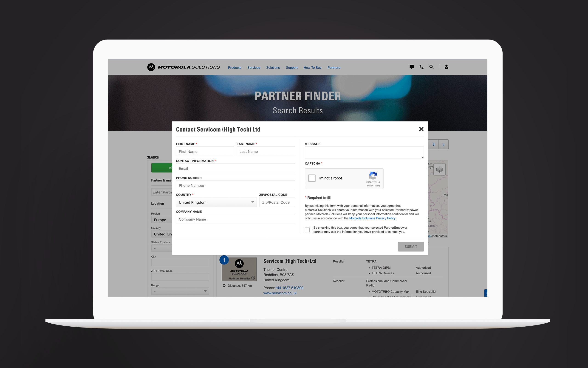Open the Support menu
Image resolution: width=588 pixels, height=368 pixels.
click(x=291, y=68)
